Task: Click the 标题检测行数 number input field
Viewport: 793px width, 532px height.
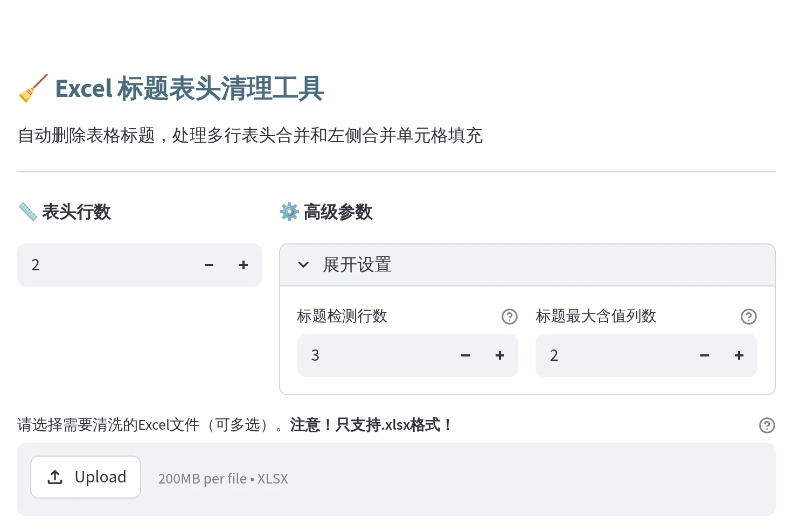Action: pos(373,355)
